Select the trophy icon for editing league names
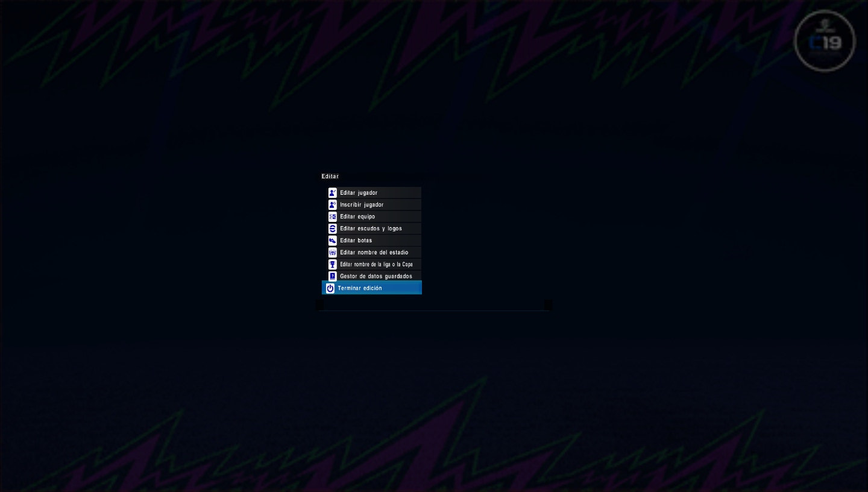 click(332, 264)
